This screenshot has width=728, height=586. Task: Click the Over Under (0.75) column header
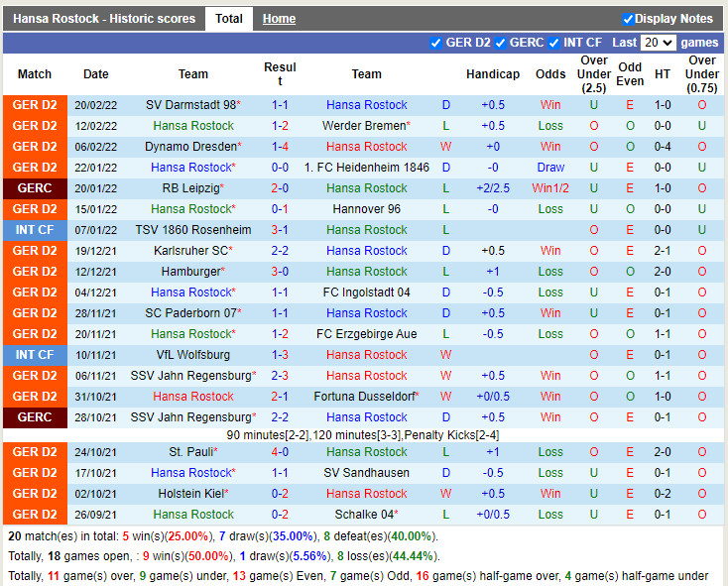pyautogui.click(x=702, y=74)
